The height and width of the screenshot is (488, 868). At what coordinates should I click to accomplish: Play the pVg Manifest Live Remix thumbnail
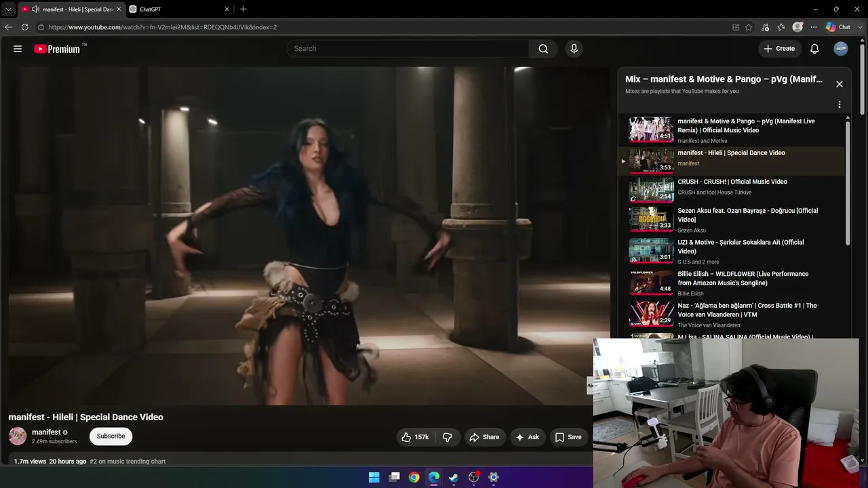[x=651, y=129]
